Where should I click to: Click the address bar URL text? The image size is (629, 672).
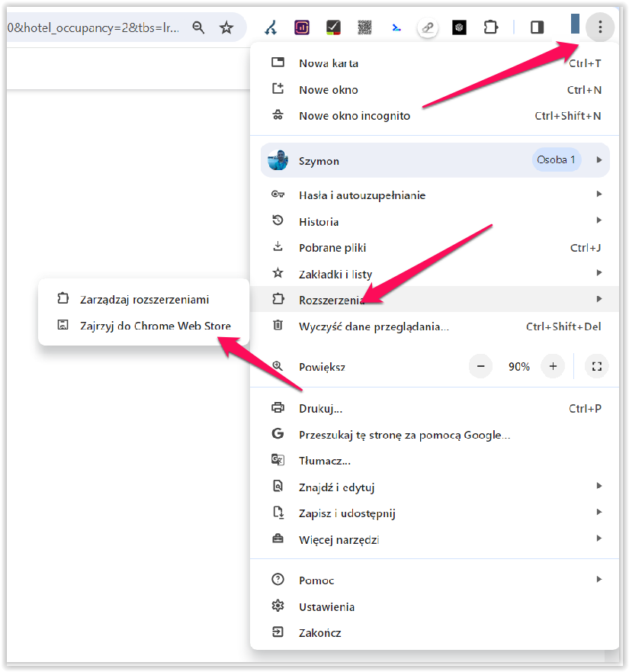tap(93, 28)
